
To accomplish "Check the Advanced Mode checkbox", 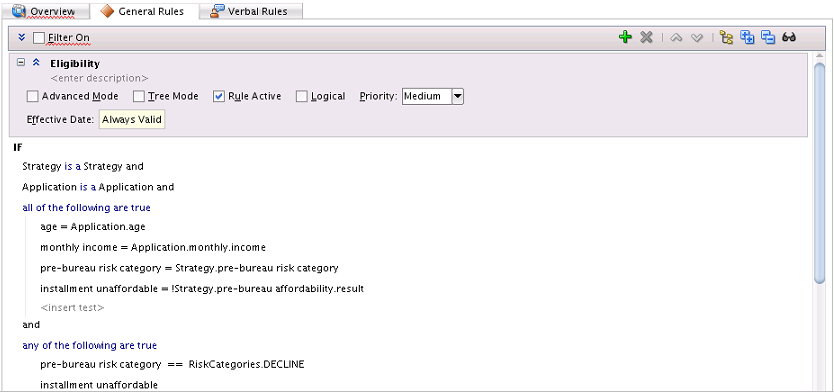I will [x=32, y=96].
